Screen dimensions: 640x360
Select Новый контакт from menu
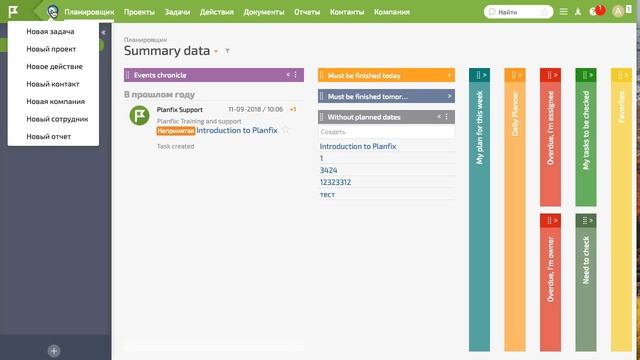coord(53,84)
